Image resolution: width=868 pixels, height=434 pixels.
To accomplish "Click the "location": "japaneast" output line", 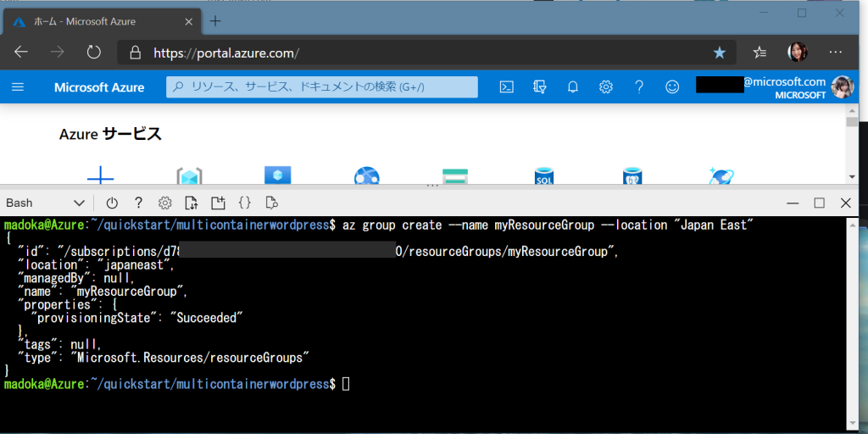I will [x=97, y=265].
